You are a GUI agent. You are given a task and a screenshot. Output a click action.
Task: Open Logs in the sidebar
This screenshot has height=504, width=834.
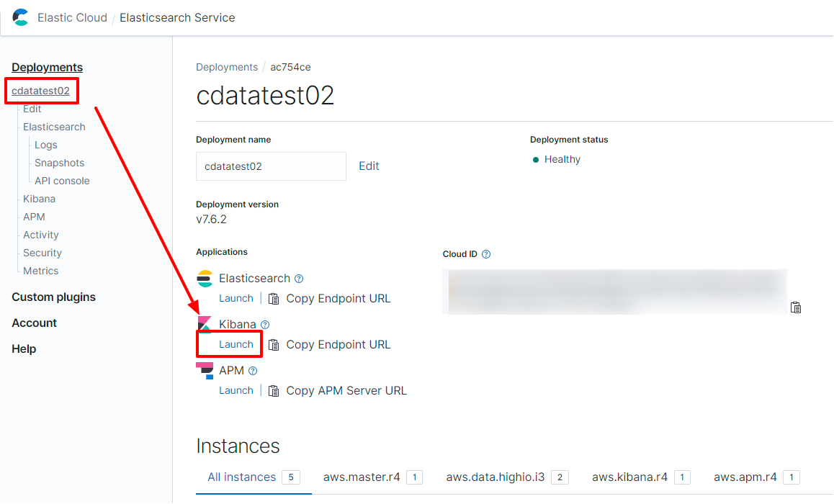click(46, 145)
